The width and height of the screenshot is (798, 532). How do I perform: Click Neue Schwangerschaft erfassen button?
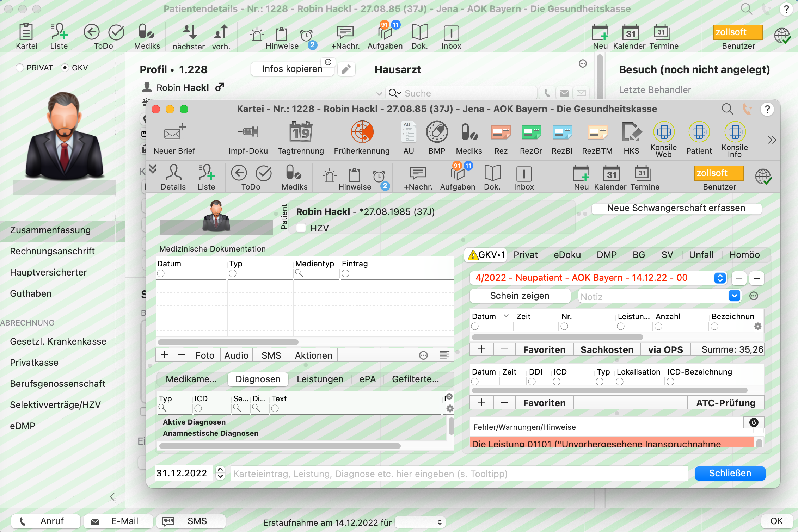pyautogui.click(x=676, y=208)
